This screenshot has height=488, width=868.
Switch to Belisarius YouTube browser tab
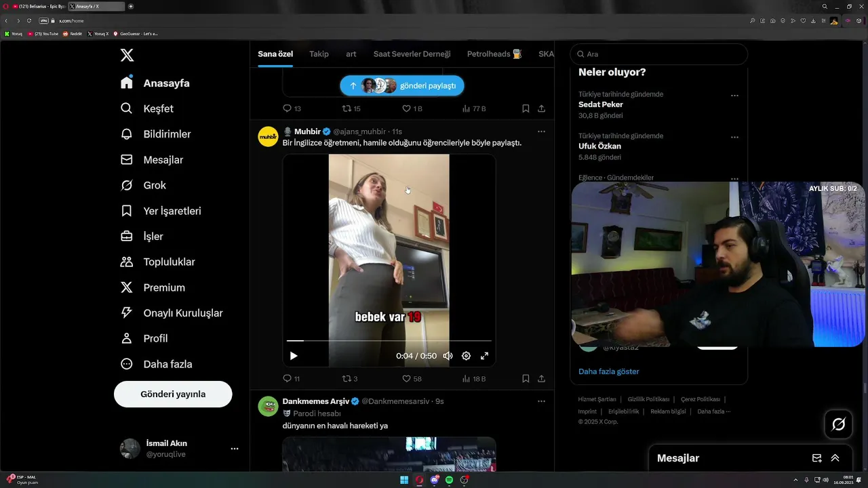point(38,6)
